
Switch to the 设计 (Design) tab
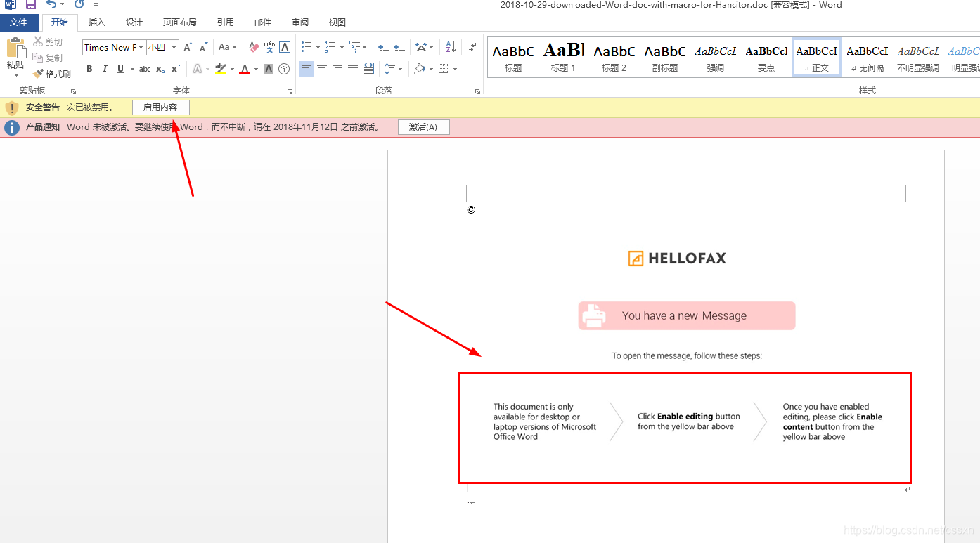134,22
